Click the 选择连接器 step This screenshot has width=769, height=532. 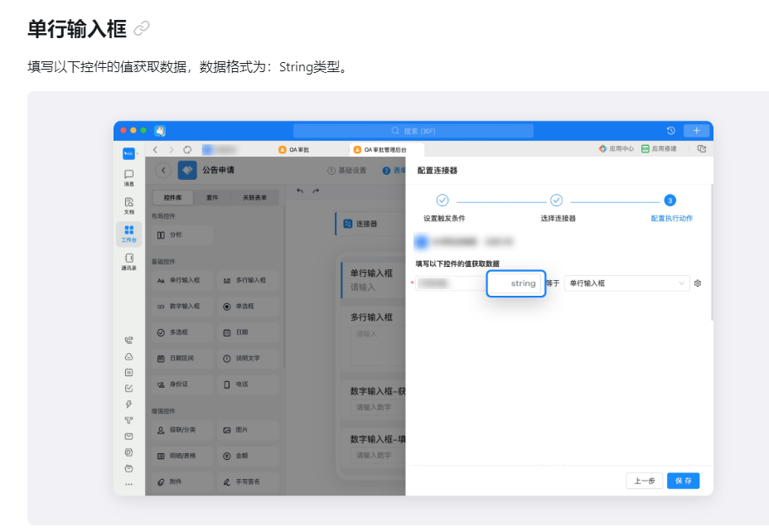coord(558,208)
